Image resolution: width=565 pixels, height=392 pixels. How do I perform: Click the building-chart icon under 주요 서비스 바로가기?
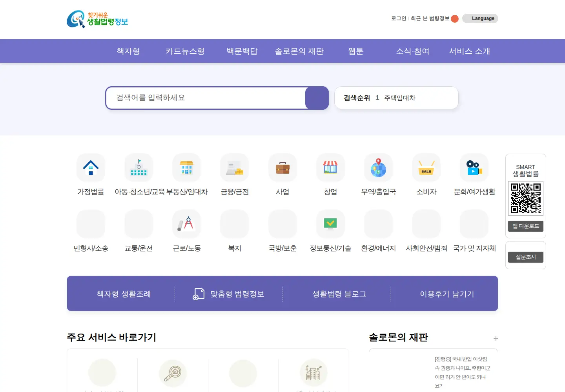click(313, 373)
